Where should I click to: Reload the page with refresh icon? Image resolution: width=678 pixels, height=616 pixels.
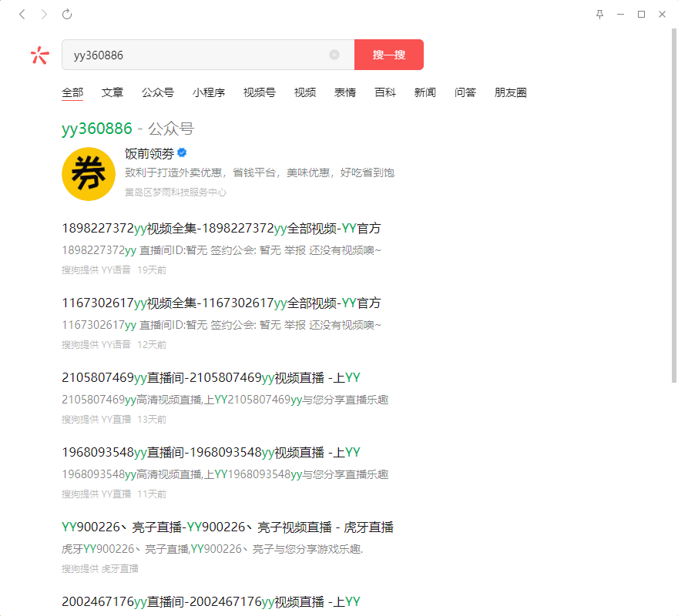pos(66,15)
